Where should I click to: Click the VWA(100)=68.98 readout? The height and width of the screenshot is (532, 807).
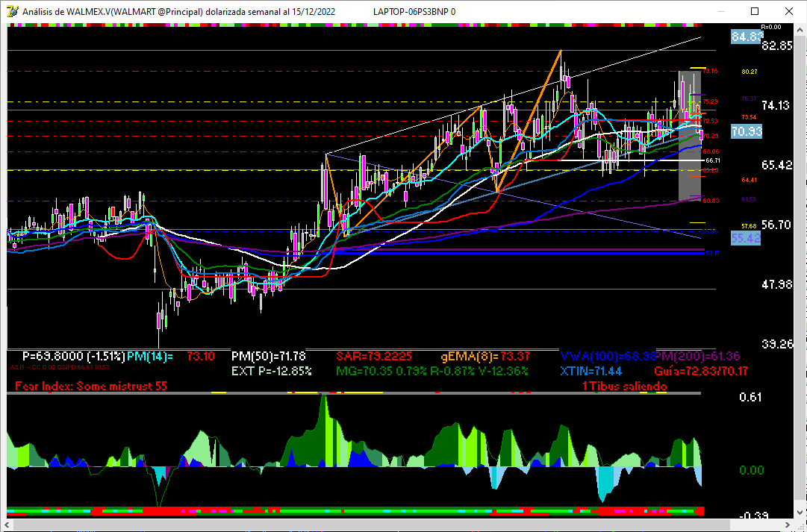608,356
